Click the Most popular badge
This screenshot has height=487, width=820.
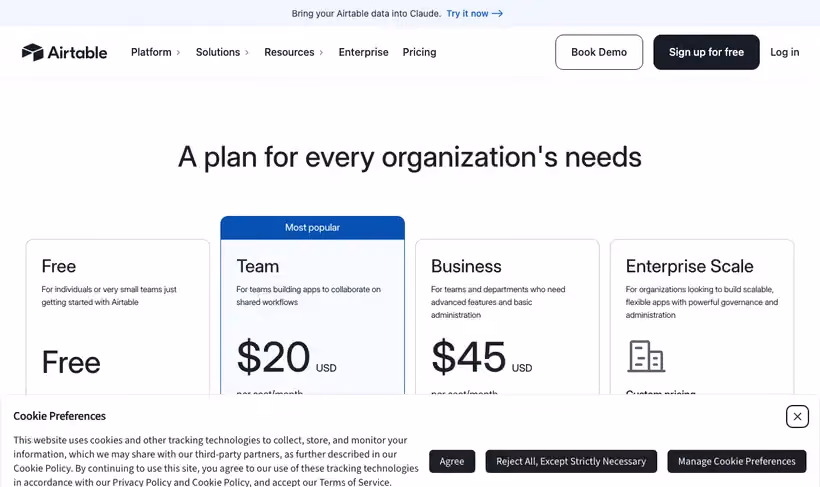312,228
